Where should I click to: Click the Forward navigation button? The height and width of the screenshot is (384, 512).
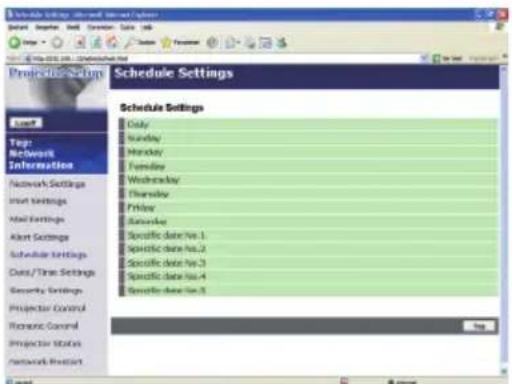(x=58, y=43)
